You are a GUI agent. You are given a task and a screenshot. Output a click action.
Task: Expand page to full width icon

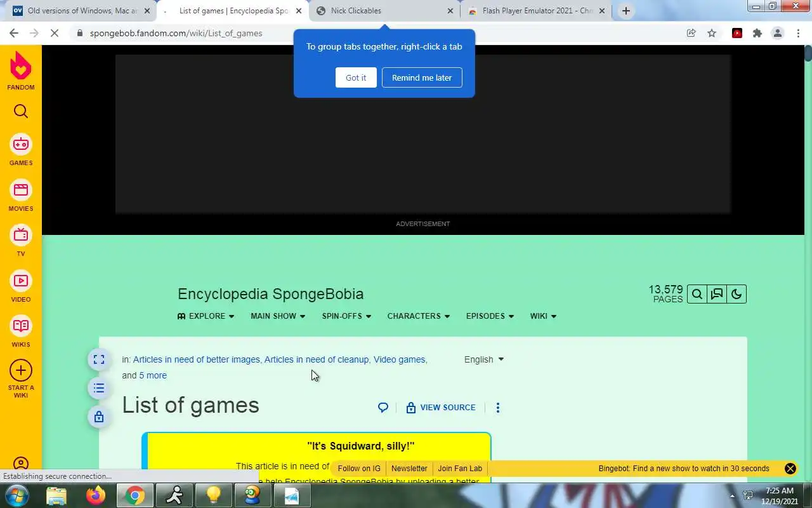99,359
